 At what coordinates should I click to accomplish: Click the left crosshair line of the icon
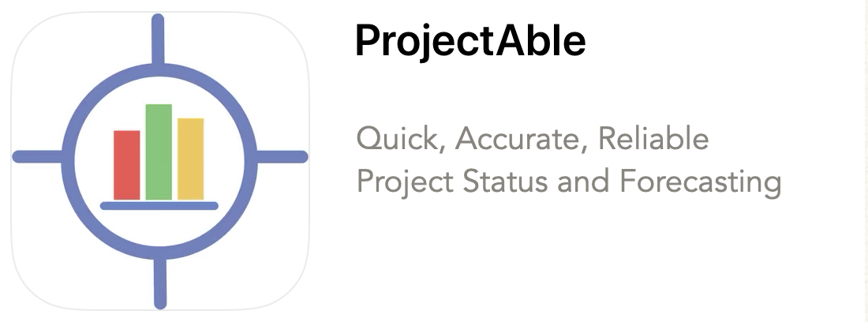pos(38,156)
